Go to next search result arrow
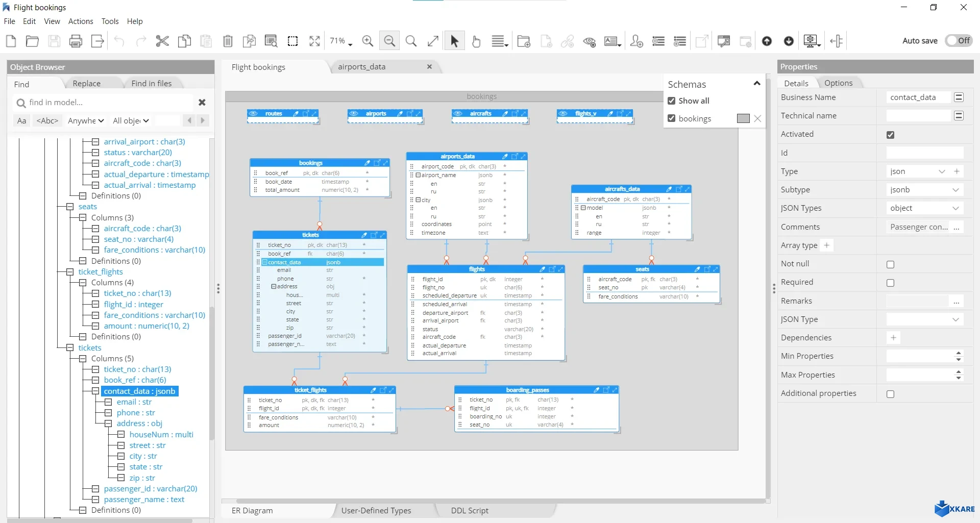980x523 pixels. [x=203, y=121]
